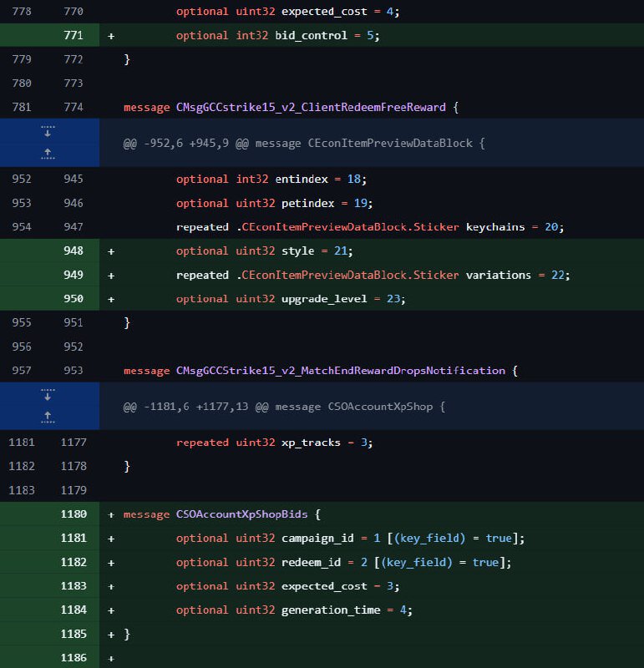Click the repeated Sticker keychains = 20 line
The height and width of the screenshot is (668, 644).
[x=370, y=227]
